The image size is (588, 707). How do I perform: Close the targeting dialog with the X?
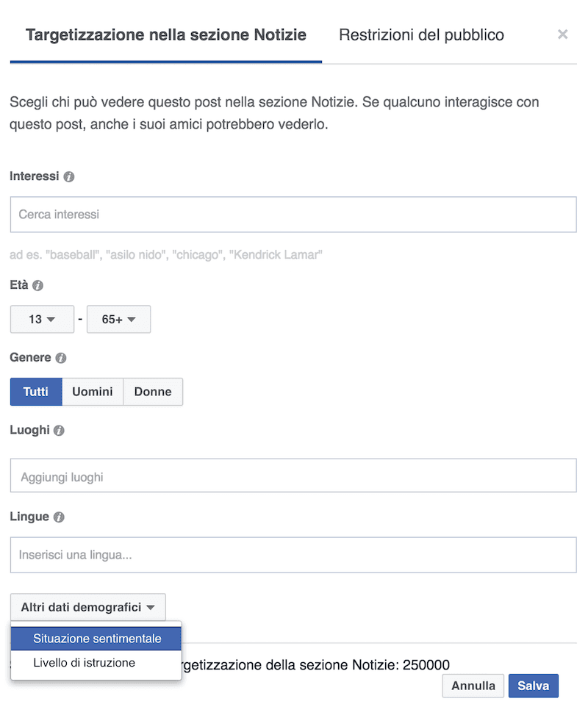[x=562, y=35]
